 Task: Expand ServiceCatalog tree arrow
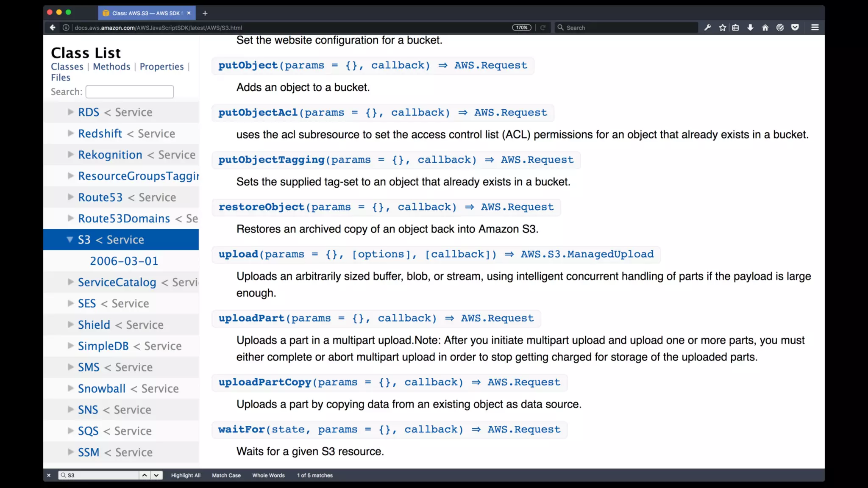[x=71, y=282]
